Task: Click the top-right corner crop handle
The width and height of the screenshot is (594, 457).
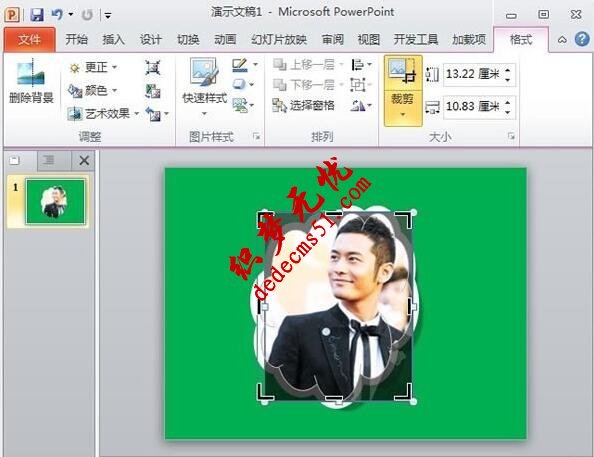Action: [x=404, y=220]
